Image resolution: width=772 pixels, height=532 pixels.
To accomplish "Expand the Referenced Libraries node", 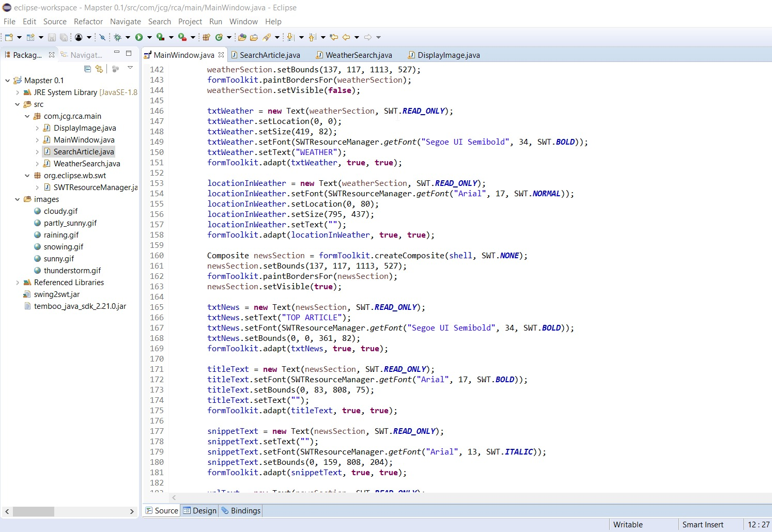I will click(17, 283).
